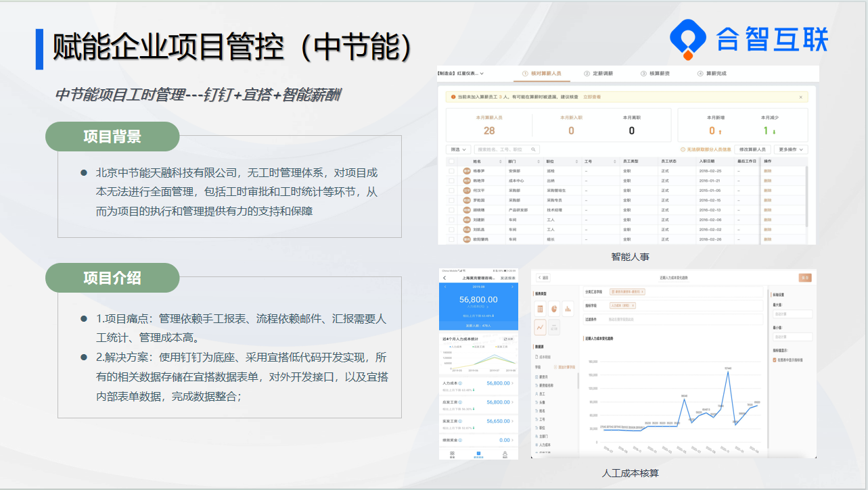
Task: Check the row checkbox for 杨春笋
Action: point(452,171)
